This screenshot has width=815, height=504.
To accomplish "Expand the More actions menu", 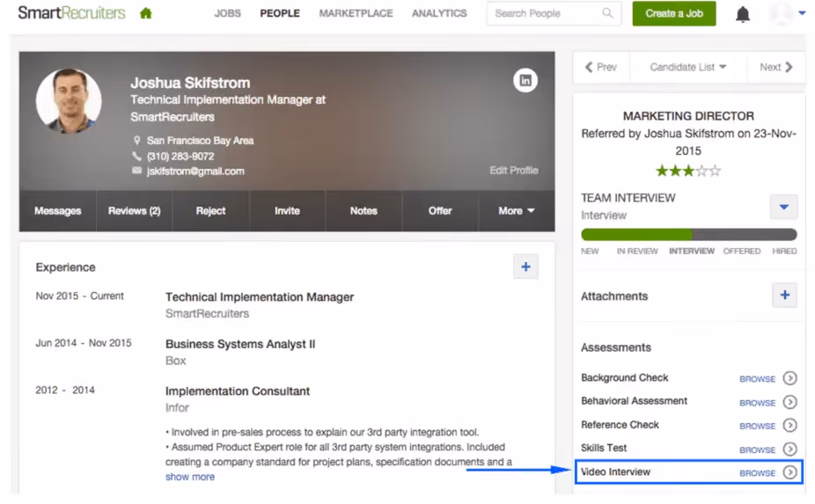I will coord(516,211).
